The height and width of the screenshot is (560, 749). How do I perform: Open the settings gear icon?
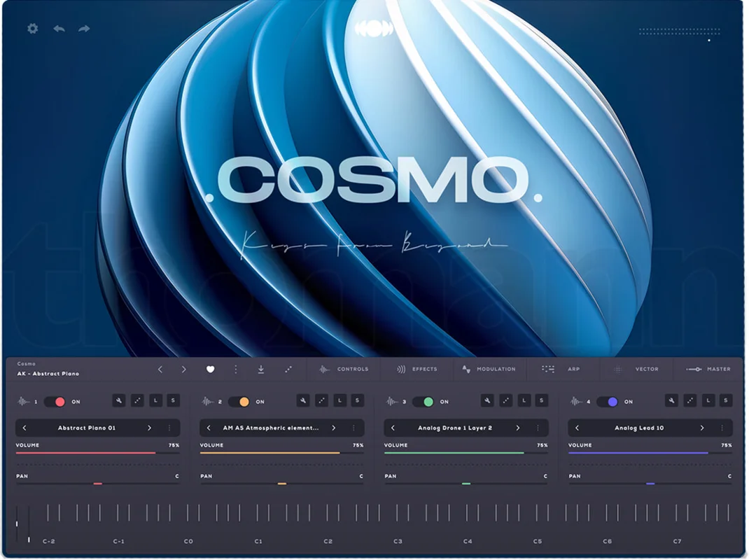(32, 29)
